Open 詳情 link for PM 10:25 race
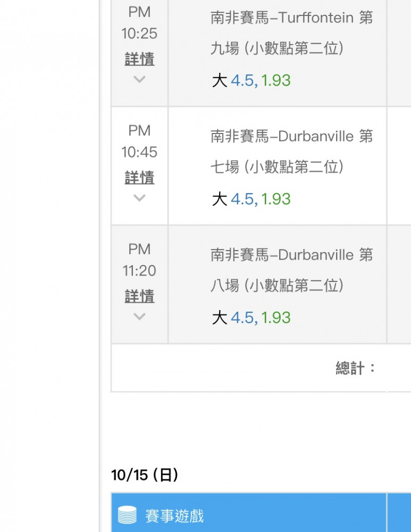Viewport: 411px width, 532px height. pos(139,59)
